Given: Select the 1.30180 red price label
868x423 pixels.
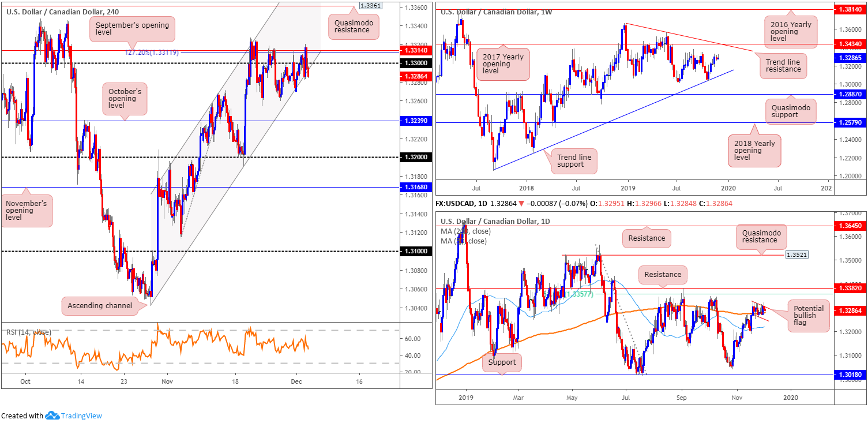Looking at the screenshot, I should tap(850, 375).
